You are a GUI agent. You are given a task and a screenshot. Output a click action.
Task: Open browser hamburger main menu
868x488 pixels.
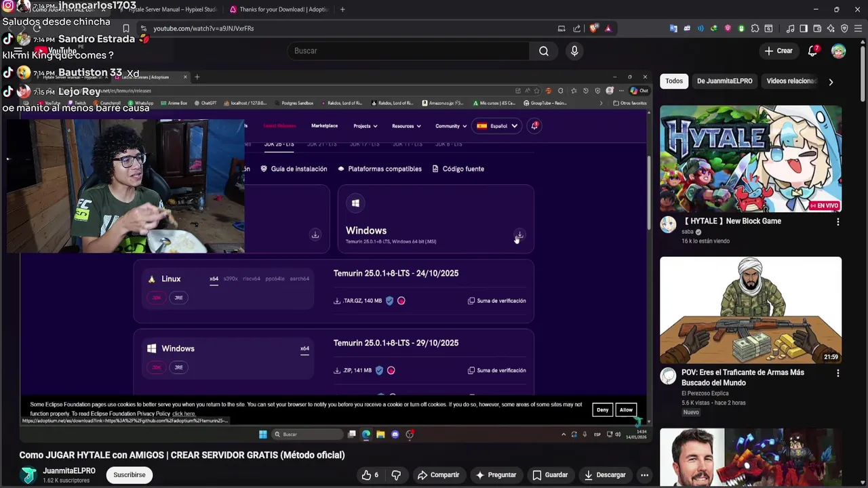(x=858, y=28)
